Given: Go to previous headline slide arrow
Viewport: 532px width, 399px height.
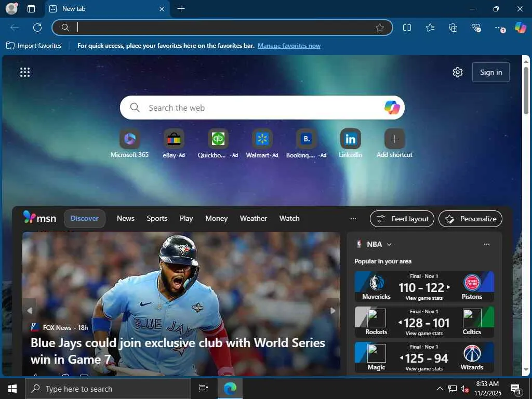Looking at the screenshot, I should point(30,310).
